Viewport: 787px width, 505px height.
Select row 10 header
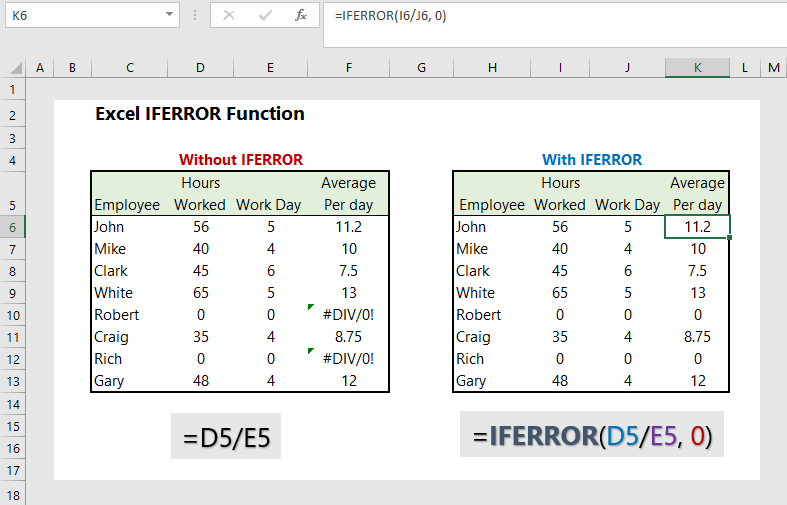(13, 315)
